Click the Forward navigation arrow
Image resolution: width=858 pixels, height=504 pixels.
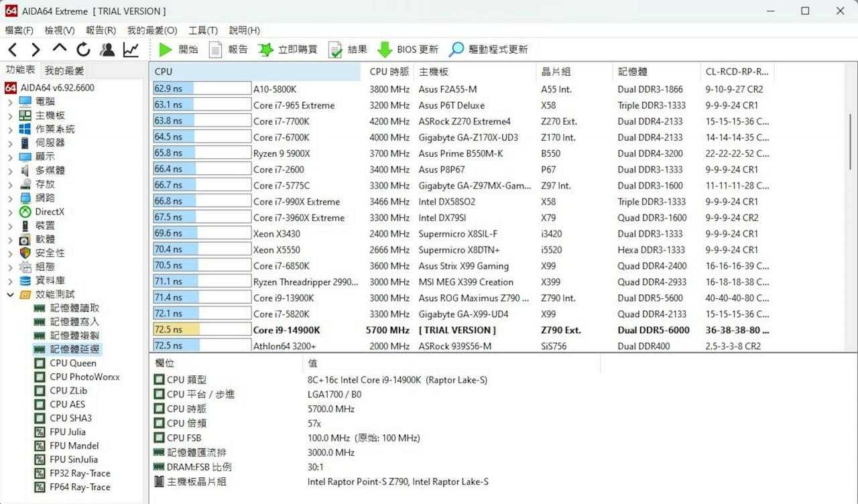coord(36,50)
